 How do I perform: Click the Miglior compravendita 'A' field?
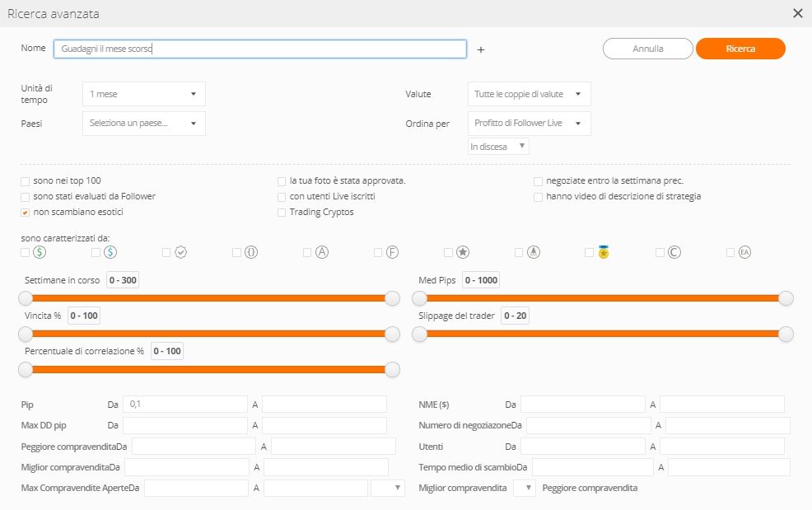[x=326, y=467]
